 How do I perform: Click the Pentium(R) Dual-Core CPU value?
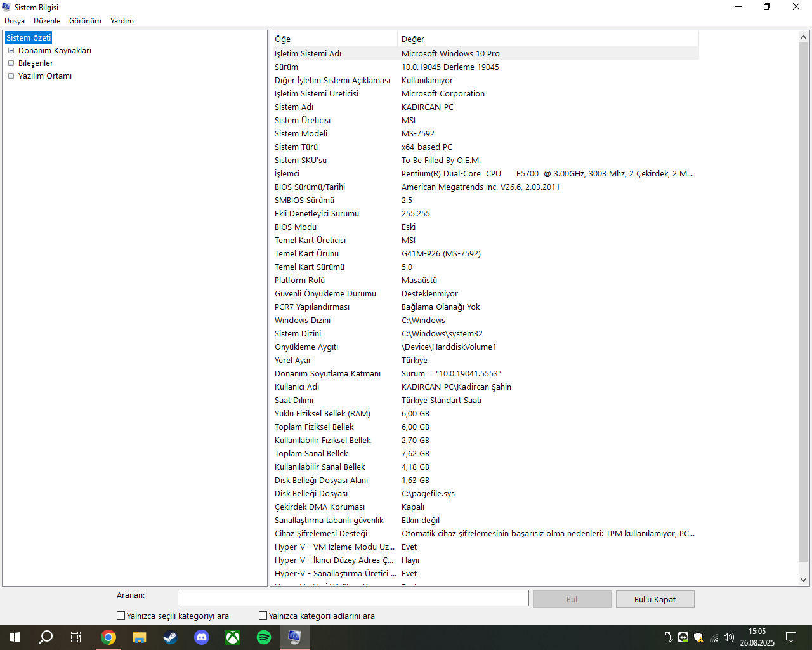pos(547,173)
